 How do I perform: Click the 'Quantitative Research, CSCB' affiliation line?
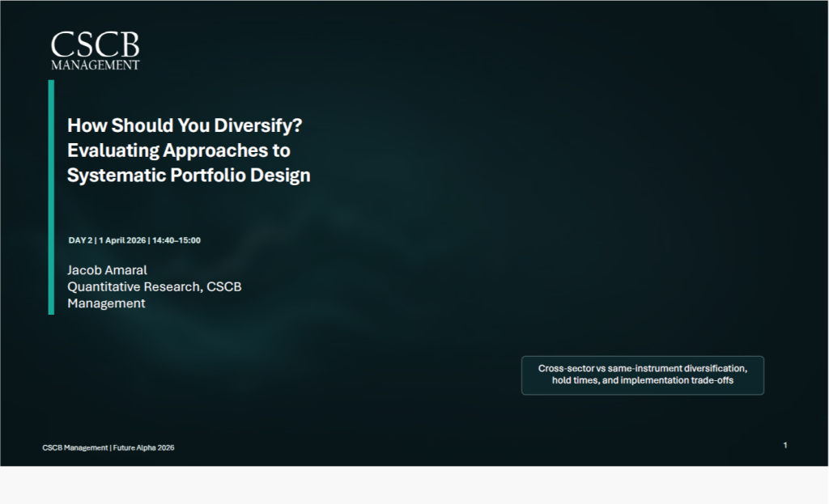point(154,286)
